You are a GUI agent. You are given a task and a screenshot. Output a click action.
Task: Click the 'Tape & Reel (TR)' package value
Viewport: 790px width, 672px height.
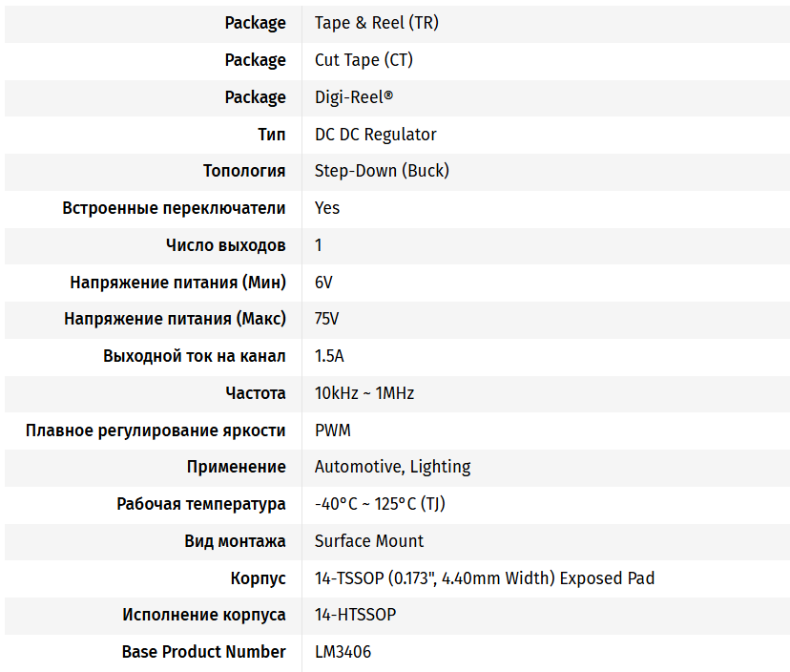(376, 23)
